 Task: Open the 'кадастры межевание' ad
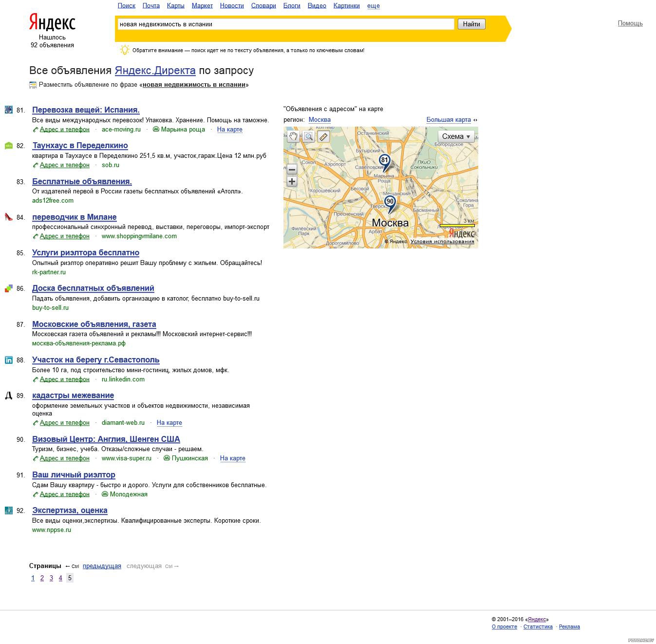[73, 396]
